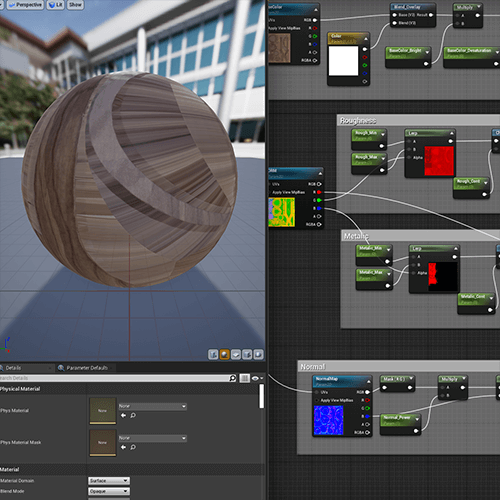Select the custom mesh preview icon
Viewport: 500px width, 500px height.
(x=258, y=354)
